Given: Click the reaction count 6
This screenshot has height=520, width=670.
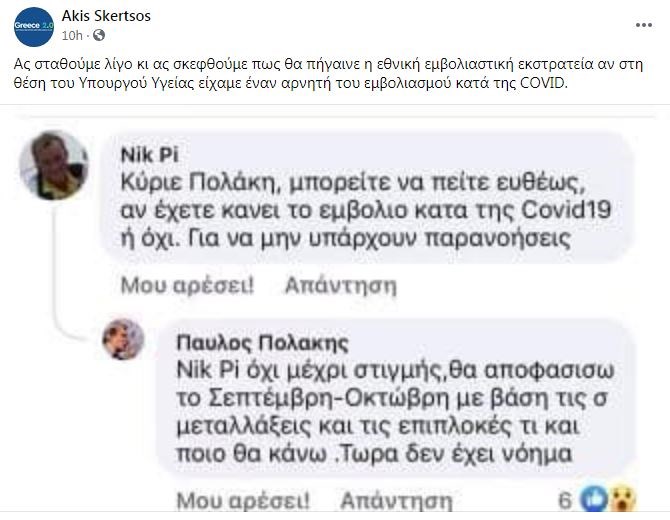Looking at the screenshot, I should [565, 497].
